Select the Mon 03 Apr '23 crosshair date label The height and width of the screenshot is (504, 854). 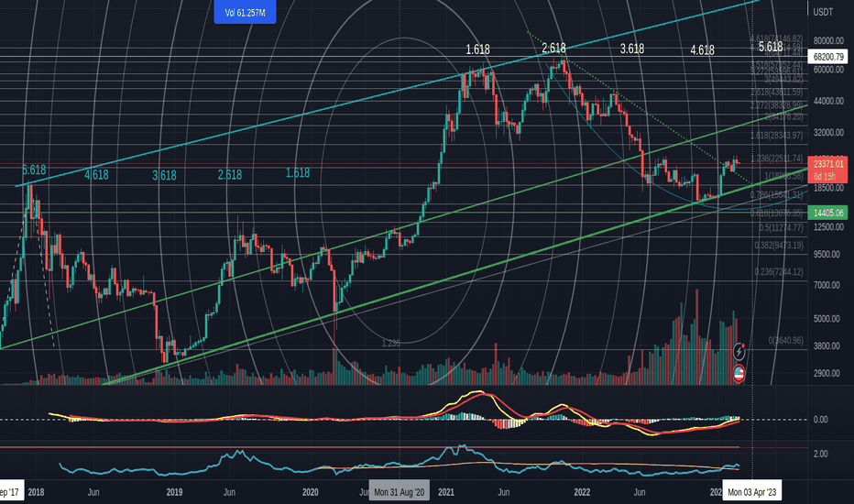752,492
